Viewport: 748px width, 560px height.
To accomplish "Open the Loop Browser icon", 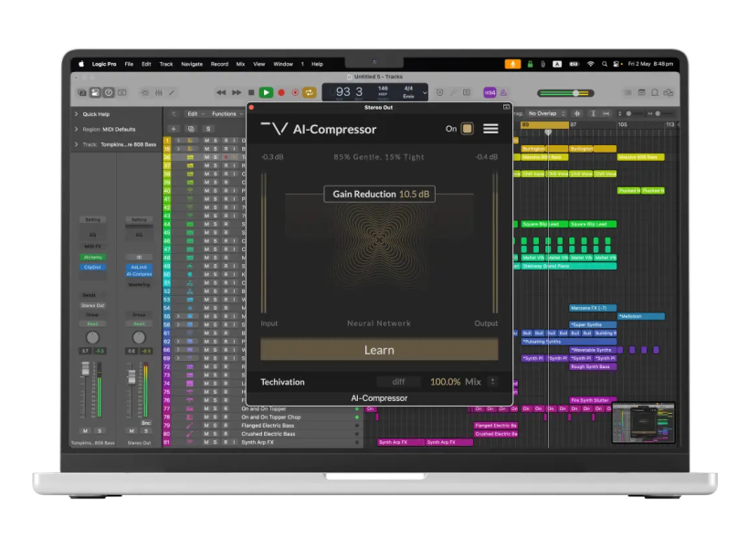I will coord(655,92).
